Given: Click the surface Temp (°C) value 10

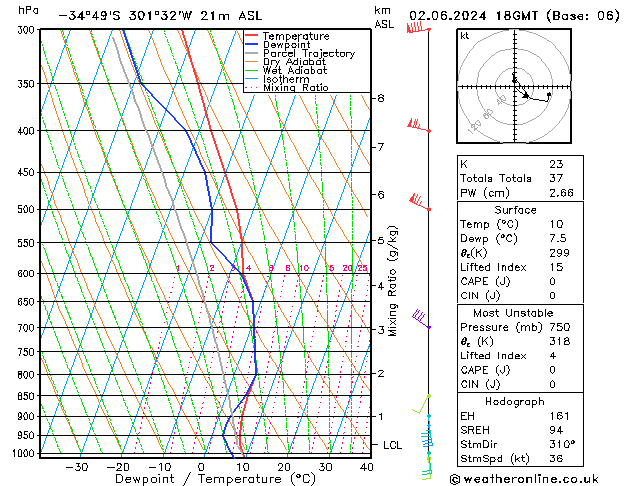Looking at the screenshot, I should [x=556, y=224].
